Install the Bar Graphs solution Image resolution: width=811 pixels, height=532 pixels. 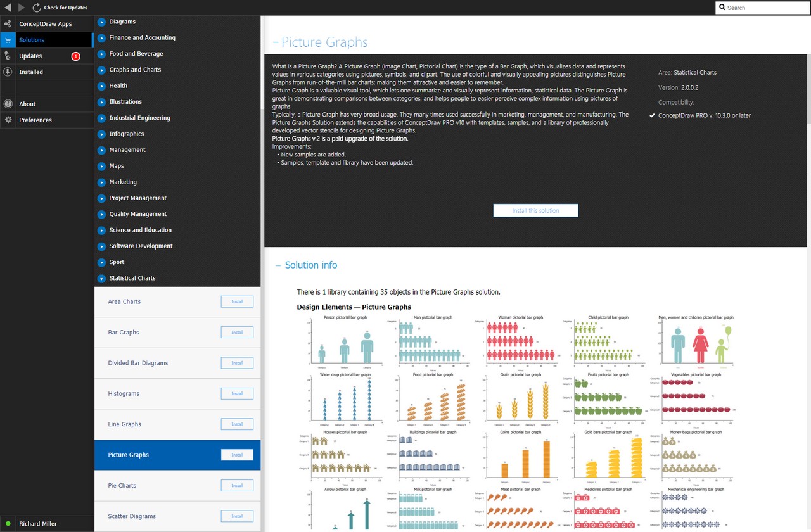237,332
